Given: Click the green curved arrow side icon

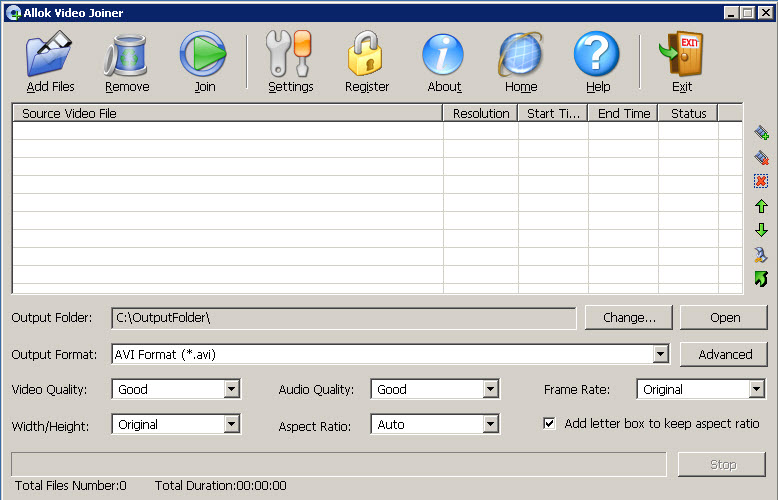Looking at the screenshot, I should tap(761, 279).
